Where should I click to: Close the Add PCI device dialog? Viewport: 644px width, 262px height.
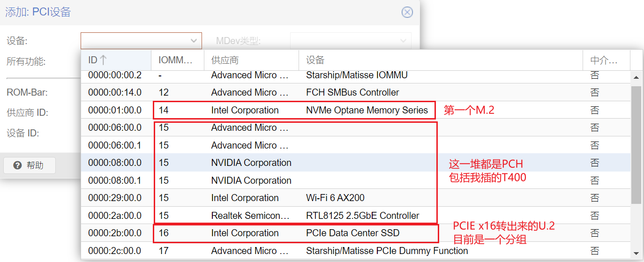407,12
